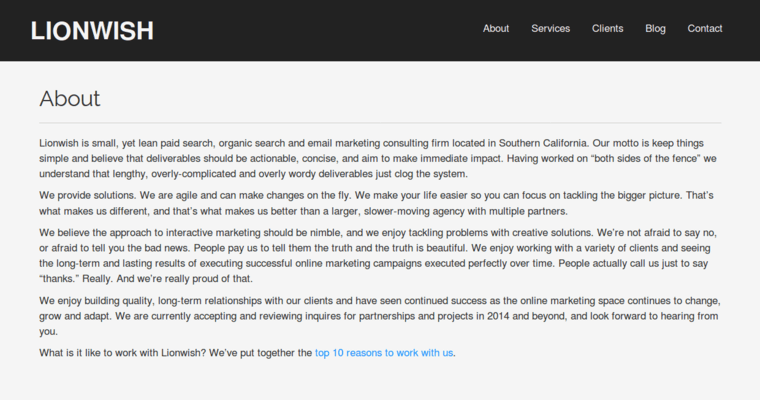Viewport: 760px width, 400px height.
Task: Click the paragraph starting 'We provide solutions'
Action: click(377, 203)
